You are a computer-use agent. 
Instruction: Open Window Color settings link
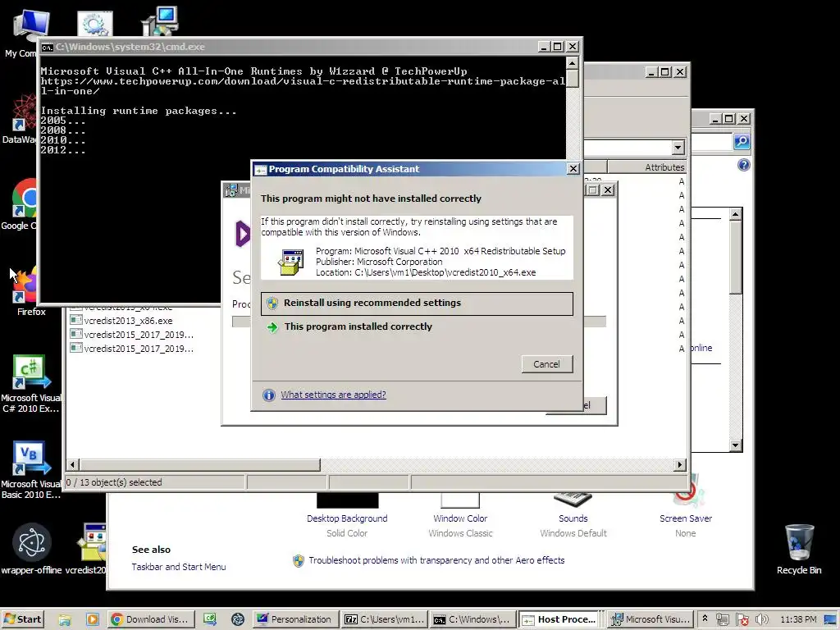(460, 518)
